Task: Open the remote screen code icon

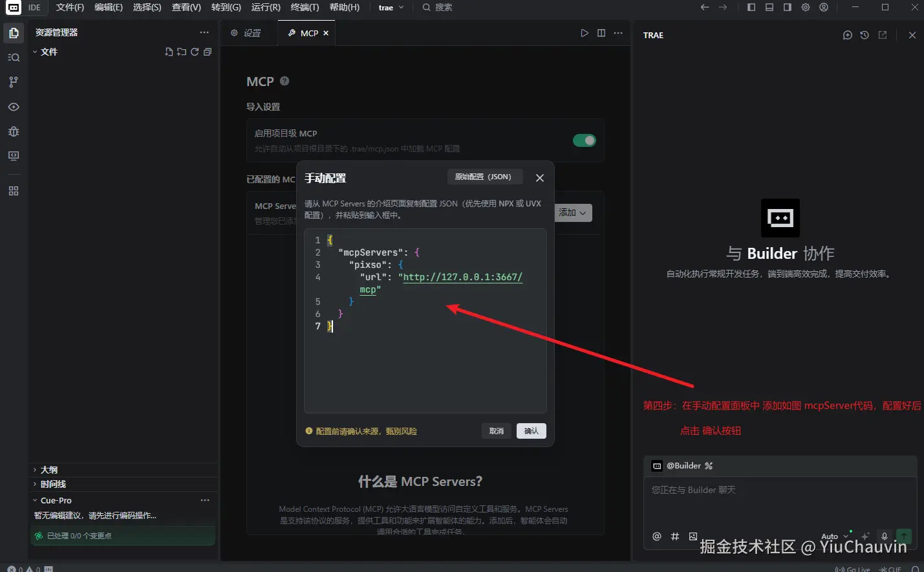Action: click(x=14, y=156)
